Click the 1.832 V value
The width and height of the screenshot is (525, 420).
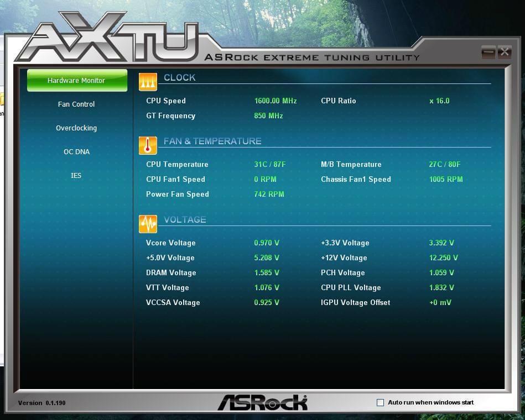pos(441,287)
